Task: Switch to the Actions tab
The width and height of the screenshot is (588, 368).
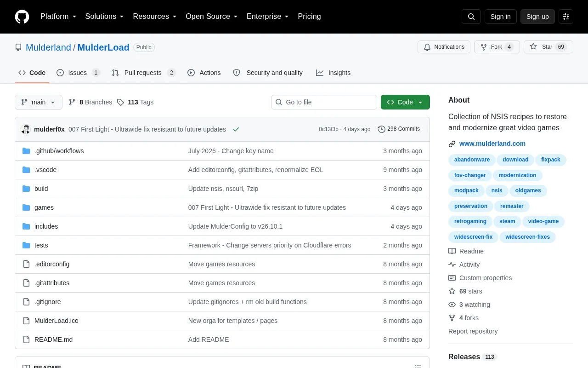Action: tap(204, 73)
